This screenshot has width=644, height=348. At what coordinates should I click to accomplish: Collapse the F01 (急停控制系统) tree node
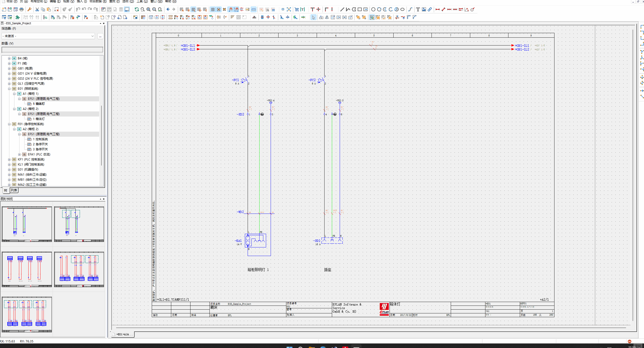point(9,124)
